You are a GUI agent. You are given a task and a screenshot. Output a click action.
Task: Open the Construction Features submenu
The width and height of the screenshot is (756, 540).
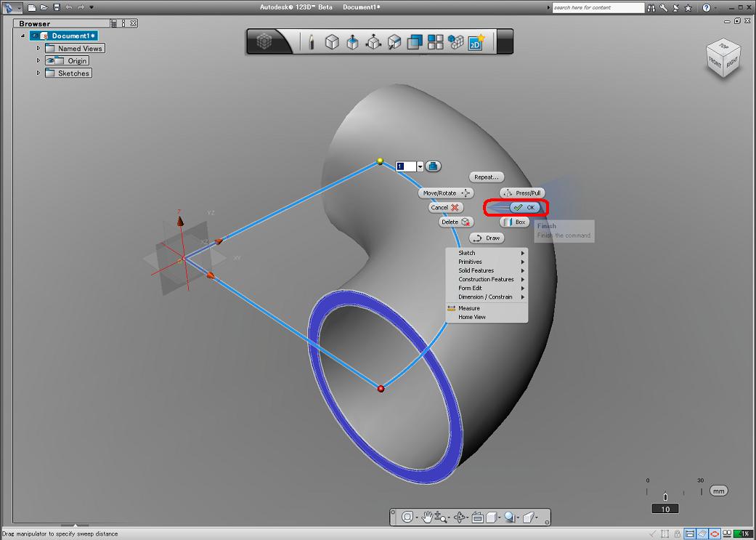487,279
